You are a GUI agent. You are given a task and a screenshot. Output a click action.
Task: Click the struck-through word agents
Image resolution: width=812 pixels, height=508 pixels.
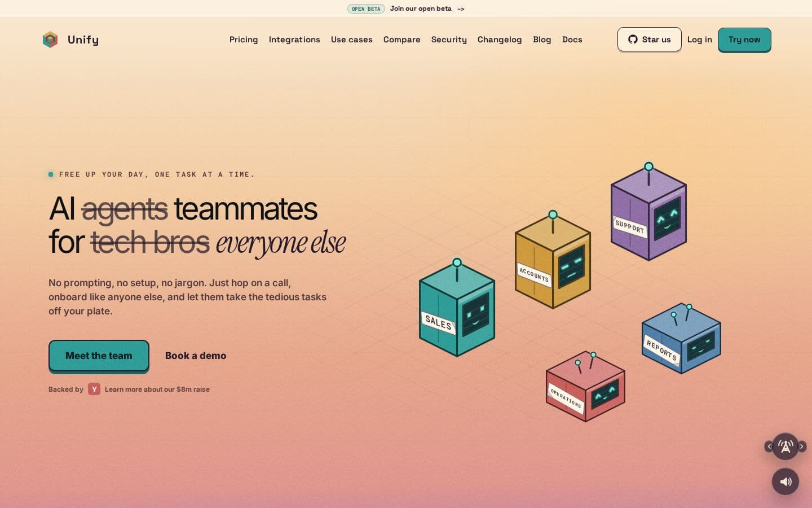click(x=125, y=209)
